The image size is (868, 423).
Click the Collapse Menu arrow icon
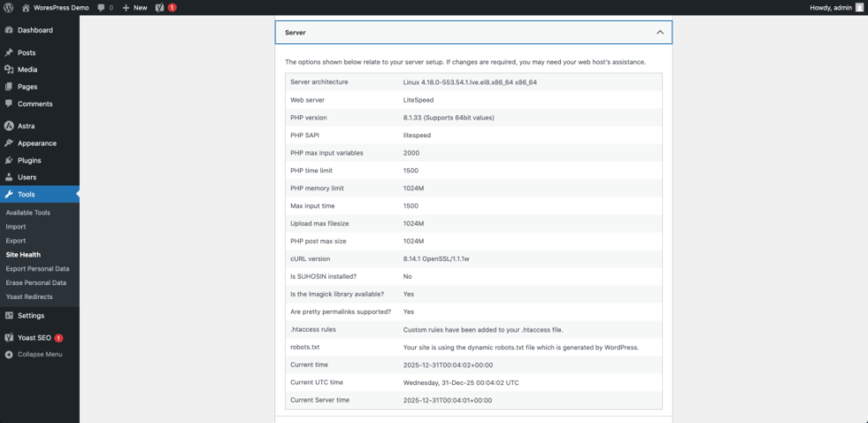(8, 354)
